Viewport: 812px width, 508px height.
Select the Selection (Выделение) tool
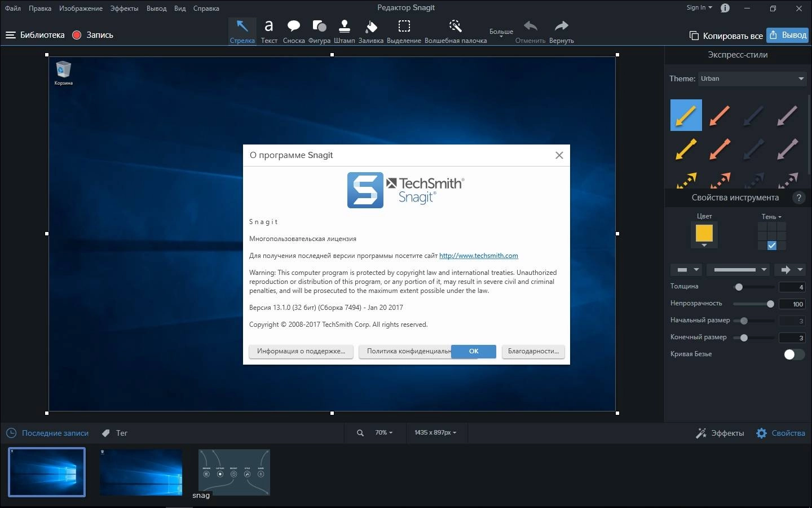click(x=404, y=31)
